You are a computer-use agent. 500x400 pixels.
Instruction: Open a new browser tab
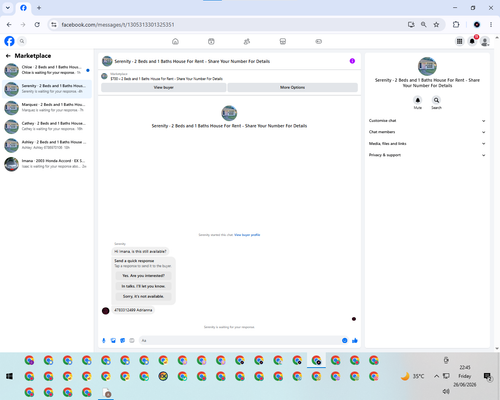[39, 8]
